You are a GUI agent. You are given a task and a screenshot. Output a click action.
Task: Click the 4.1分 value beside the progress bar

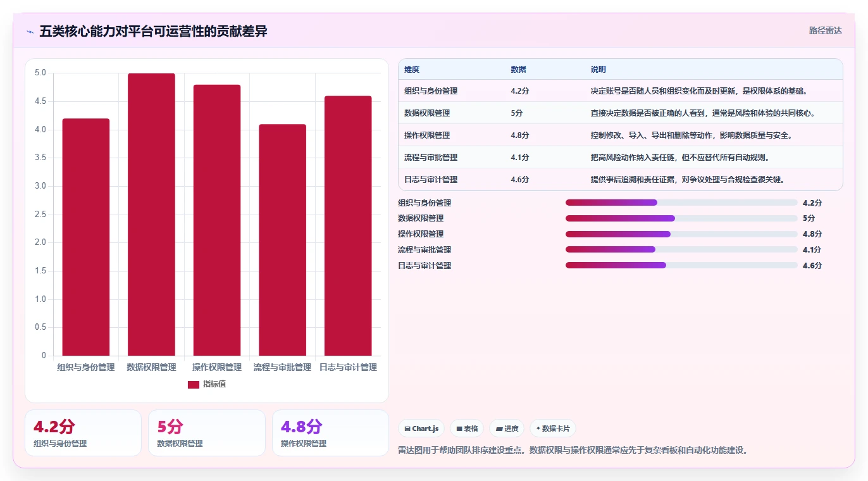(812, 250)
